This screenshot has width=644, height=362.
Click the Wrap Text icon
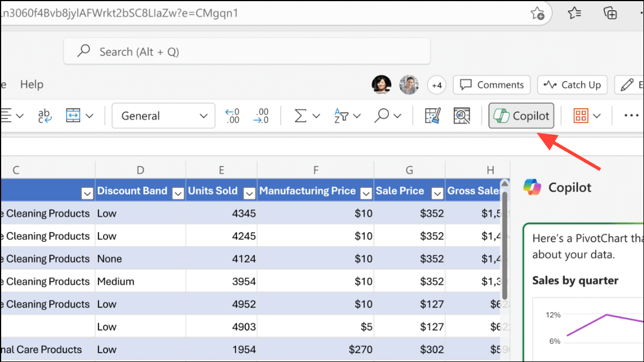coord(45,115)
